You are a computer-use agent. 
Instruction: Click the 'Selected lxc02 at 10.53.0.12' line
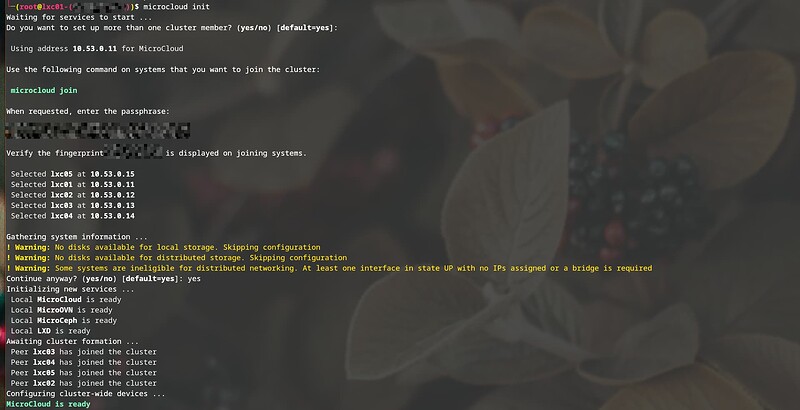pyautogui.click(x=72, y=195)
